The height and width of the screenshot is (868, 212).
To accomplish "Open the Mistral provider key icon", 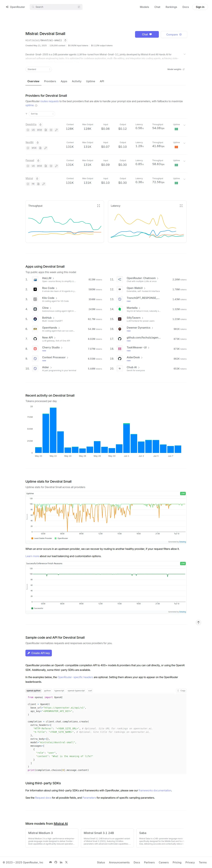I will (43, 184).
